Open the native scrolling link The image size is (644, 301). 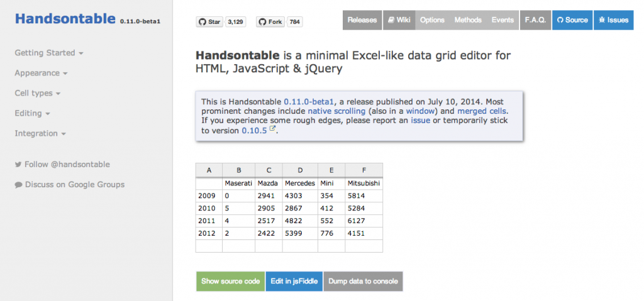[336, 111]
